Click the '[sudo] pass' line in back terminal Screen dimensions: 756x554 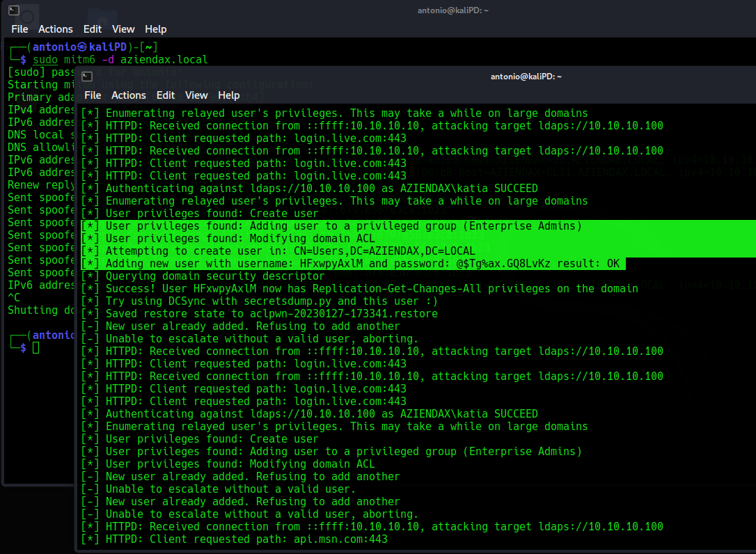pyautogui.click(x=41, y=72)
